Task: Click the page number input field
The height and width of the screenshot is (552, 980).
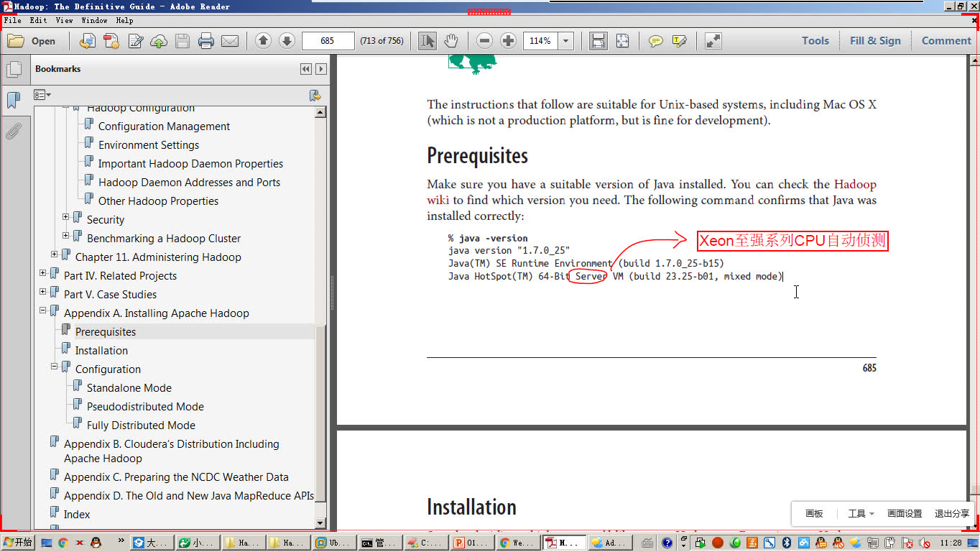Action: point(328,41)
